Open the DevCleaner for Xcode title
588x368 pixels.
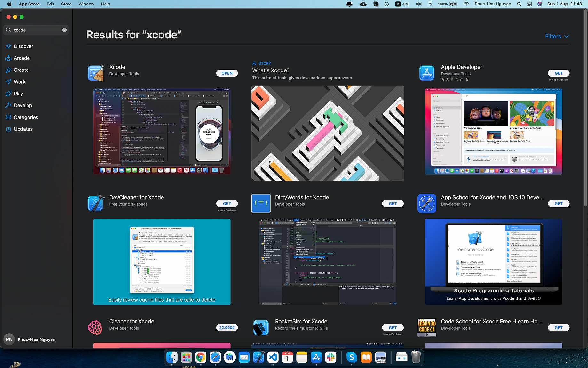[x=137, y=197]
